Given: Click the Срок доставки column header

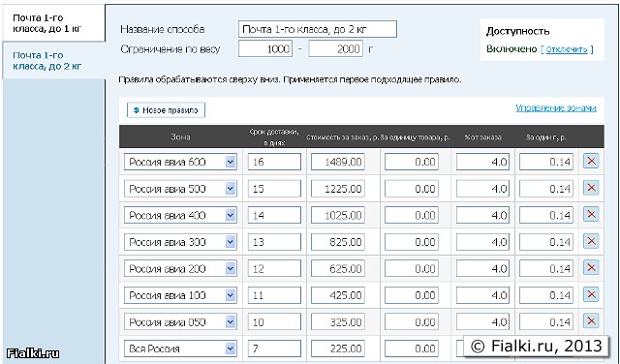Looking at the screenshot, I should click(x=274, y=137).
